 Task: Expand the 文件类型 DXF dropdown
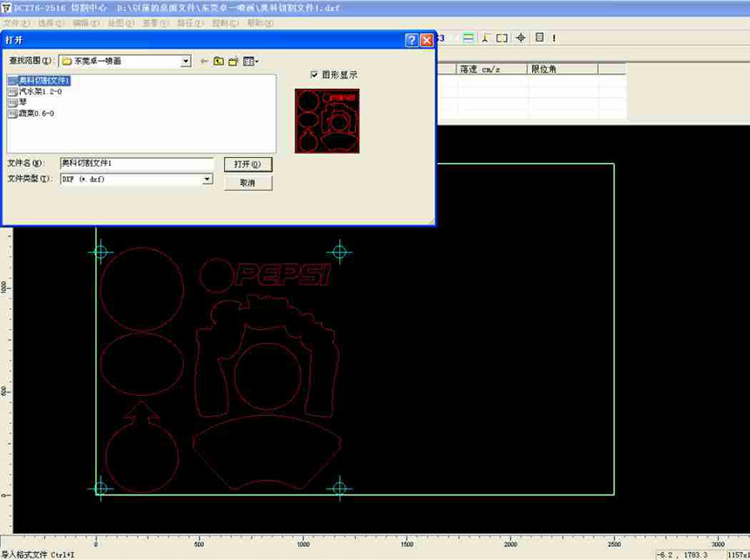coord(208,179)
